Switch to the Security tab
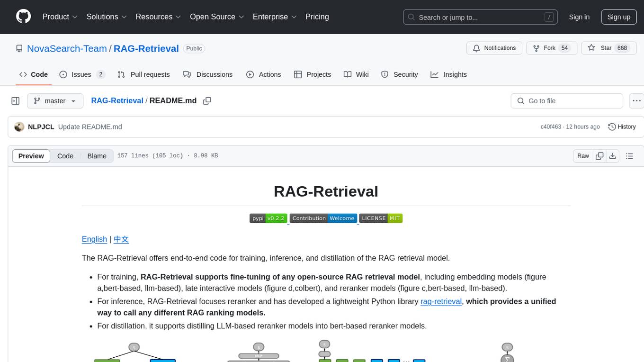644x362 pixels. pyautogui.click(x=400, y=74)
